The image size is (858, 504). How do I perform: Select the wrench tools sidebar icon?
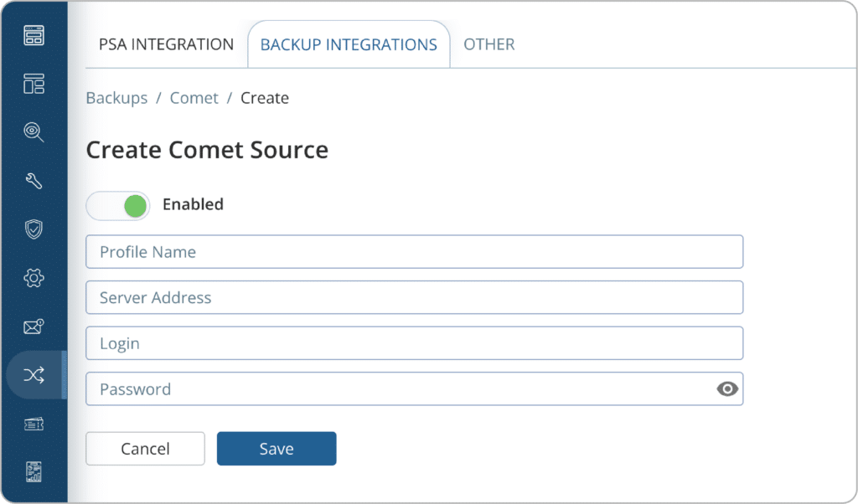(x=34, y=181)
